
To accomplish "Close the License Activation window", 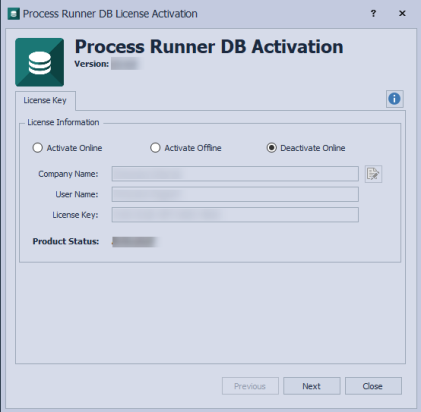I will click(x=402, y=13).
